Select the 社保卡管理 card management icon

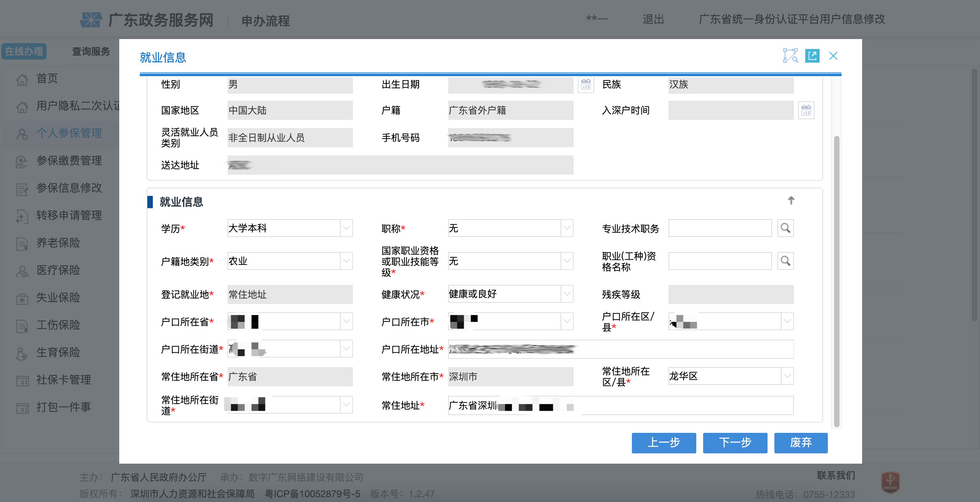22,379
